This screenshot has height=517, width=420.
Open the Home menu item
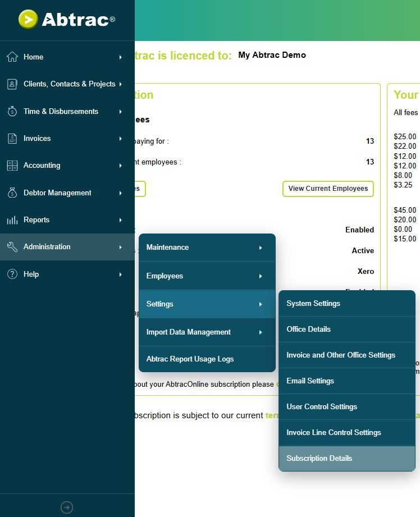pyautogui.click(x=67, y=57)
